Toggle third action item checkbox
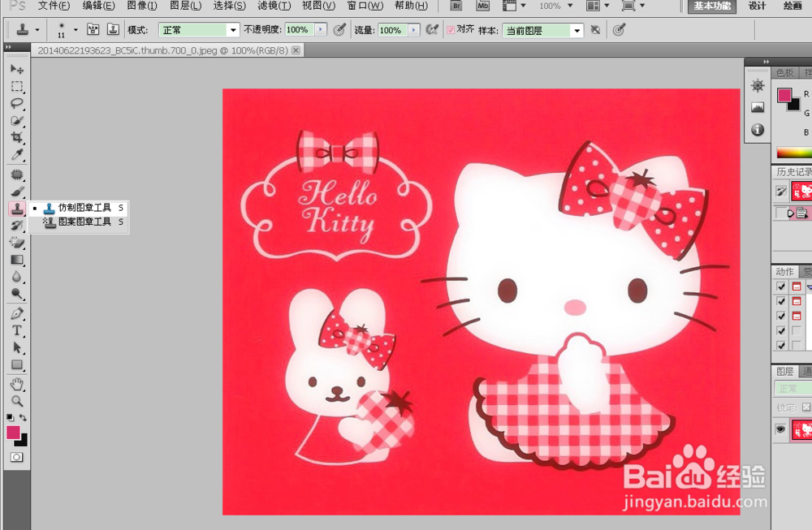Image resolution: width=812 pixels, height=530 pixels. [x=781, y=316]
